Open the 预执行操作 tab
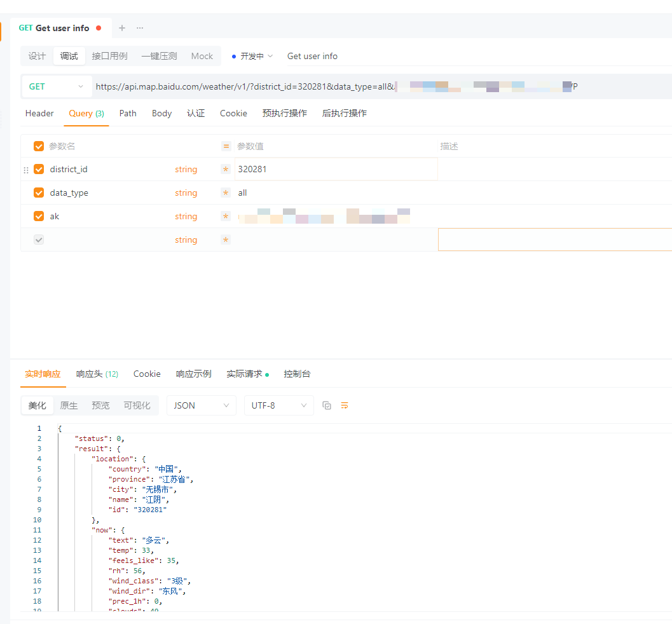The width and height of the screenshot is (672, 624). pyautogui.click(x=285, y=114)
